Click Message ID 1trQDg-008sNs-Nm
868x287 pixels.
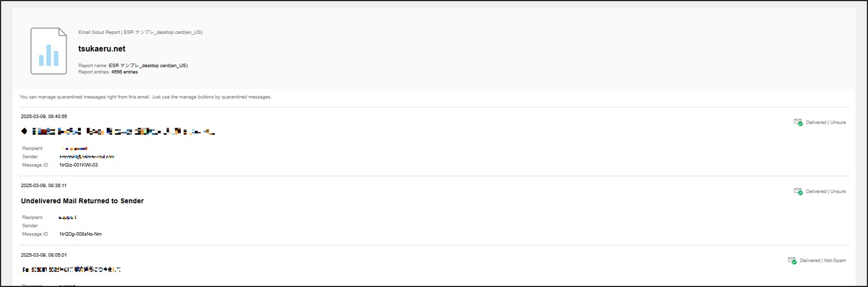pos(80,234)
